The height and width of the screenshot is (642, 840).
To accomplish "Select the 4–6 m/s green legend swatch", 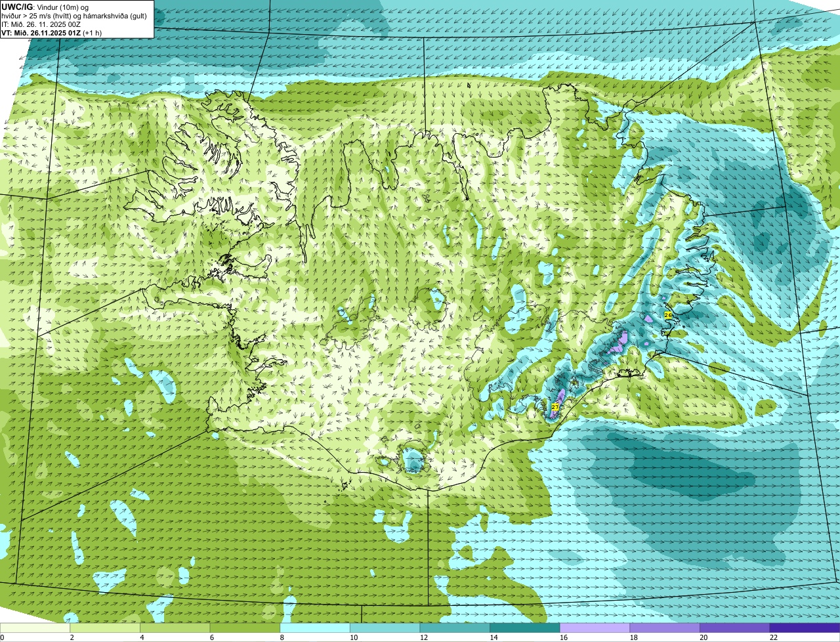I will 175,628.
